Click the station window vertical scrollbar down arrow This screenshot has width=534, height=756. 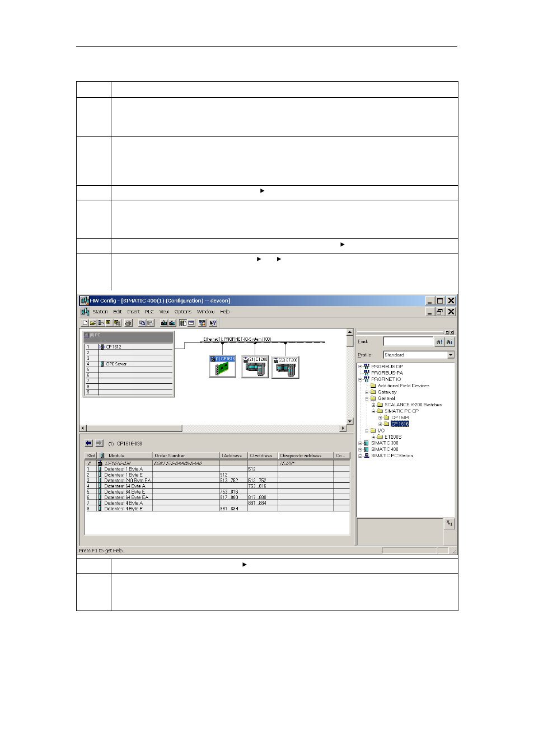(x=350, y=421)
